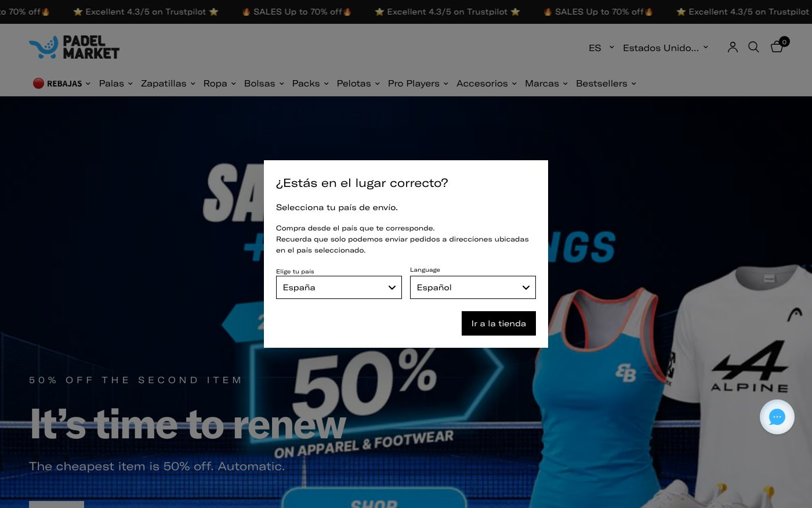This screenshot has height=508, width=812.
Task: Open the user account icon
Action: click(x=733, y=48)
